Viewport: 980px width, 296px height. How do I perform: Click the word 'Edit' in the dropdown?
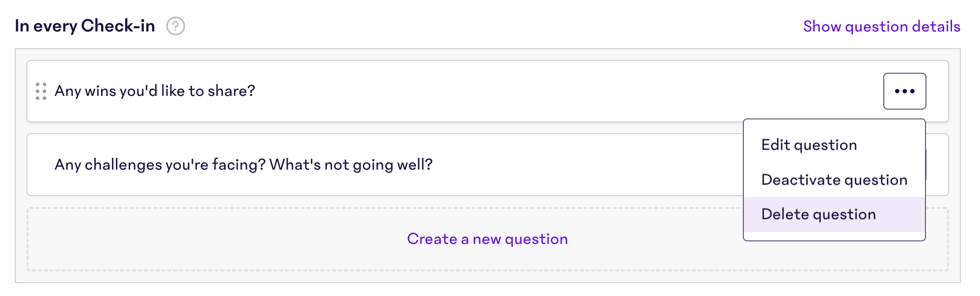point(776,145)
